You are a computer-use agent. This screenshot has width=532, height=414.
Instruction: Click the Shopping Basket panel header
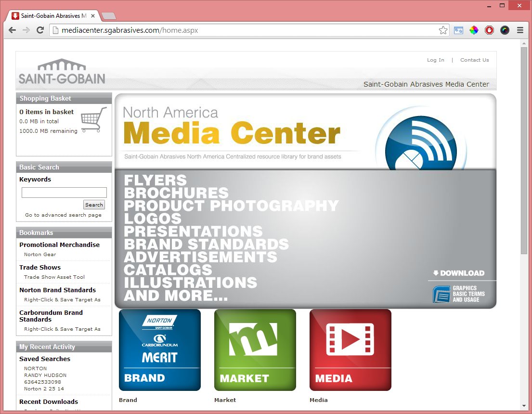point(64,98)
